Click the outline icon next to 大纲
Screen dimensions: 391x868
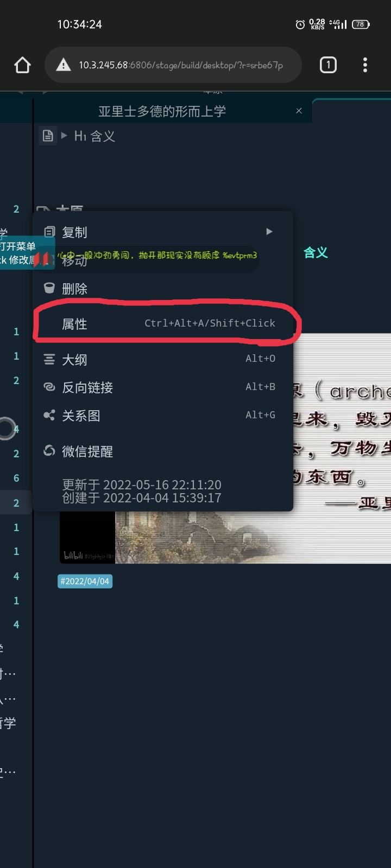(x=49, y=359)
